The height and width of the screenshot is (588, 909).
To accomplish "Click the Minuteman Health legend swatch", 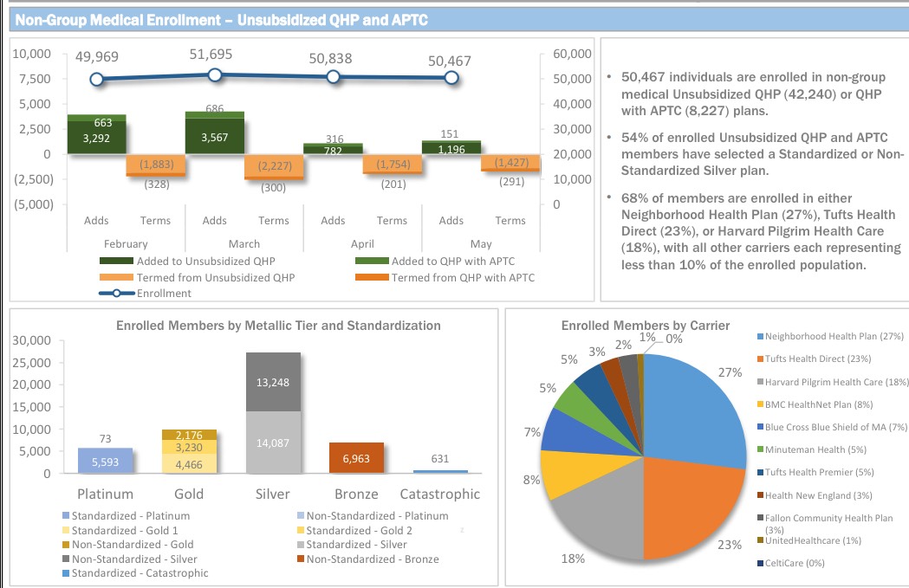I will click(760, 449).
